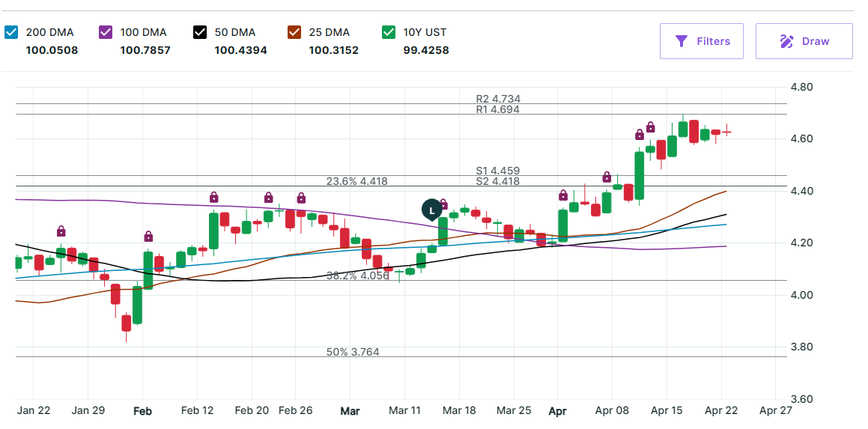
Task: Open the Draw tool button
Action: pos(804,41)
